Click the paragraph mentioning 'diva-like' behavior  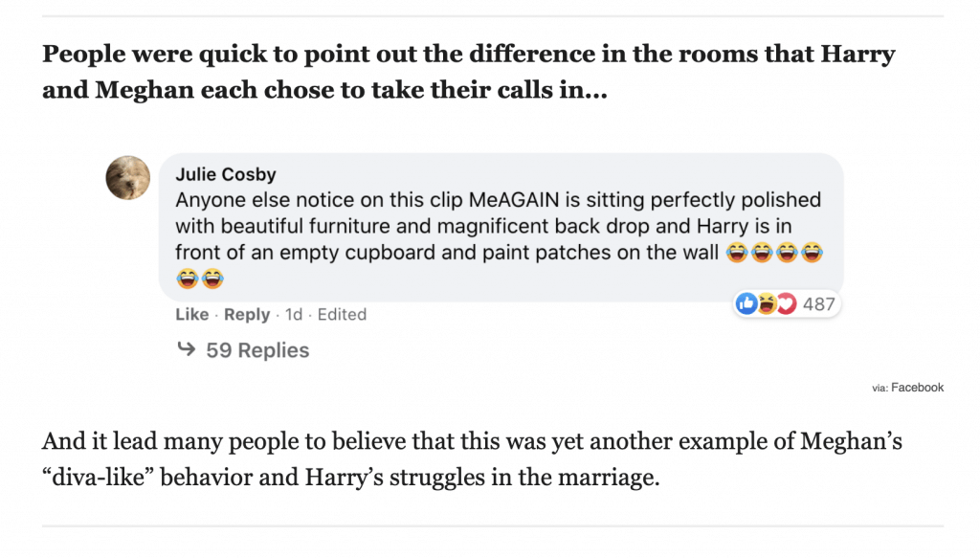click(x=473, y=459)
